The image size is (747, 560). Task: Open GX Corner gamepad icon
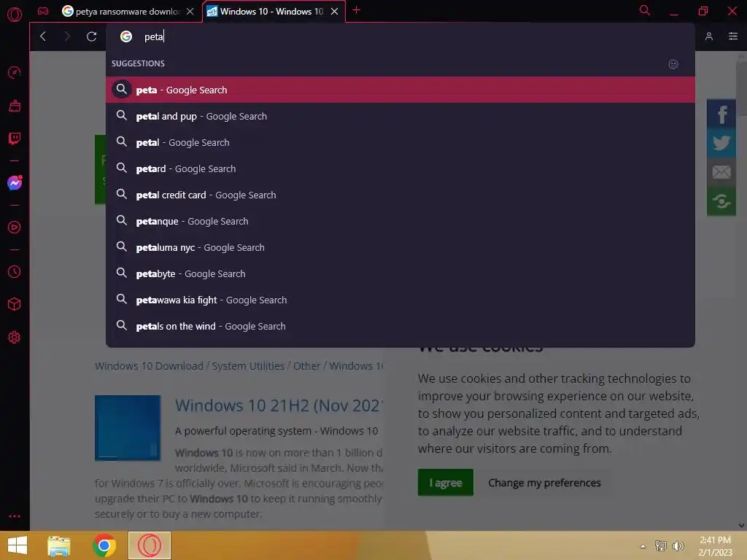[43, 11]
